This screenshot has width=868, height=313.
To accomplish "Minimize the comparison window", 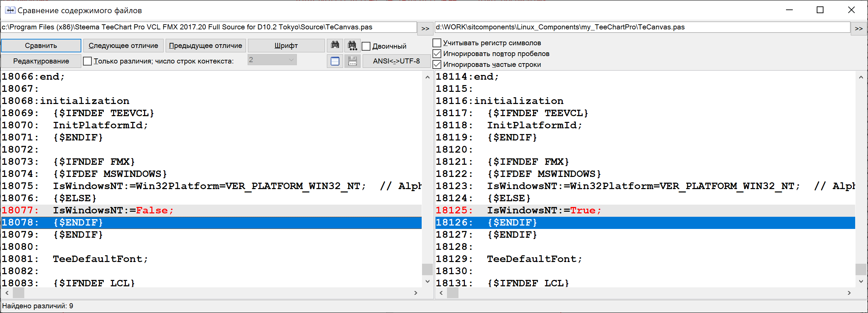I will pyautogui.click(x=789, y=10).
